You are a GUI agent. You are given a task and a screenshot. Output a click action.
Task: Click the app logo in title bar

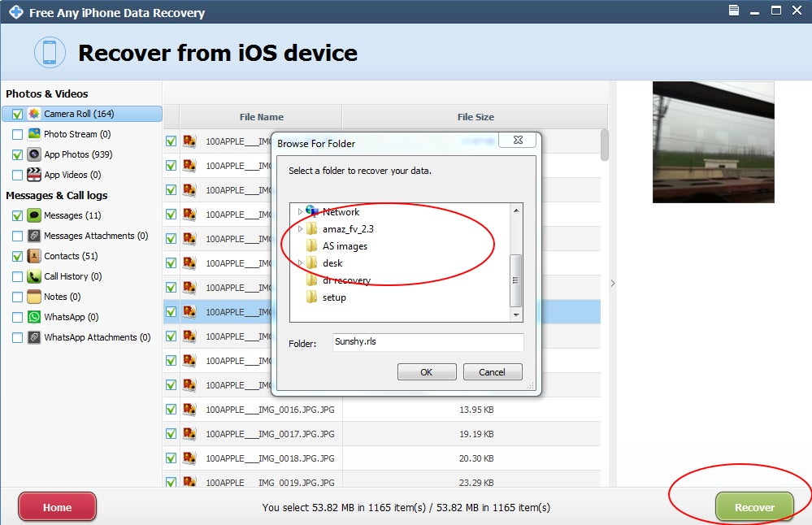(16, 12)
